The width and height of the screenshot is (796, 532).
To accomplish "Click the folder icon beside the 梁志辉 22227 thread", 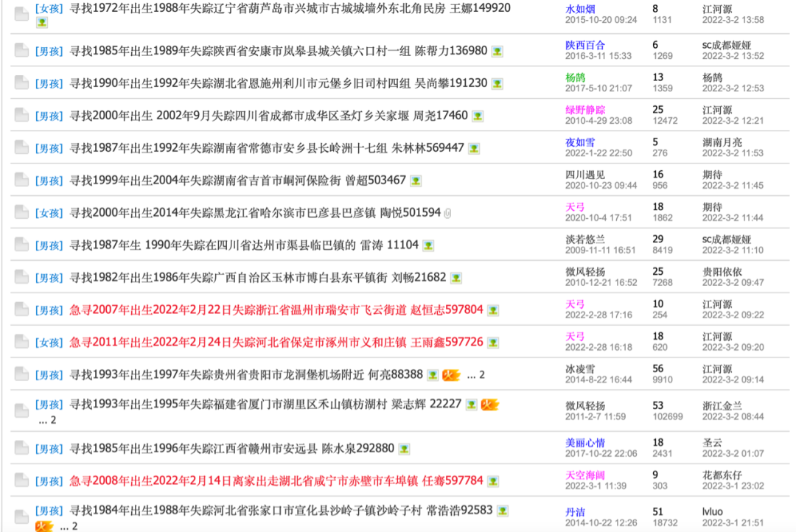I will (x=21, y=410).
